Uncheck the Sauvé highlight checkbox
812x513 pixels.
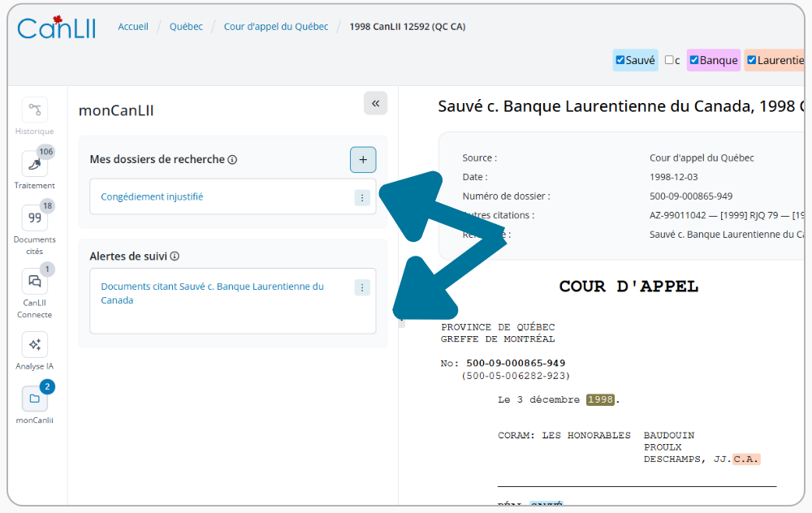coord(620,60)
